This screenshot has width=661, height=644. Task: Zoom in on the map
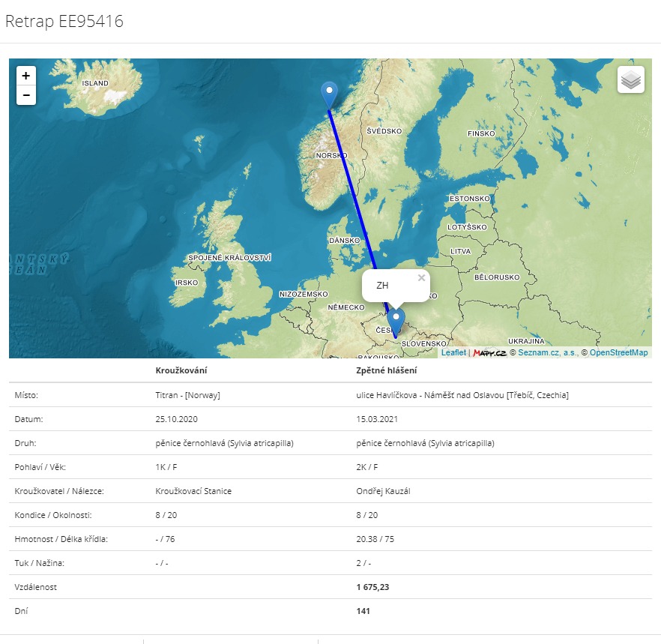click(26, 76)
